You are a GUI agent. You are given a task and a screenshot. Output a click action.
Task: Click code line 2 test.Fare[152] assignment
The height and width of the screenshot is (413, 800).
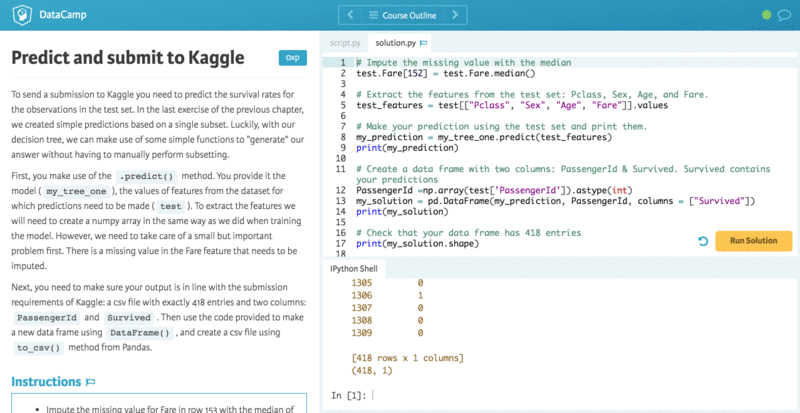tap(446, 73)
